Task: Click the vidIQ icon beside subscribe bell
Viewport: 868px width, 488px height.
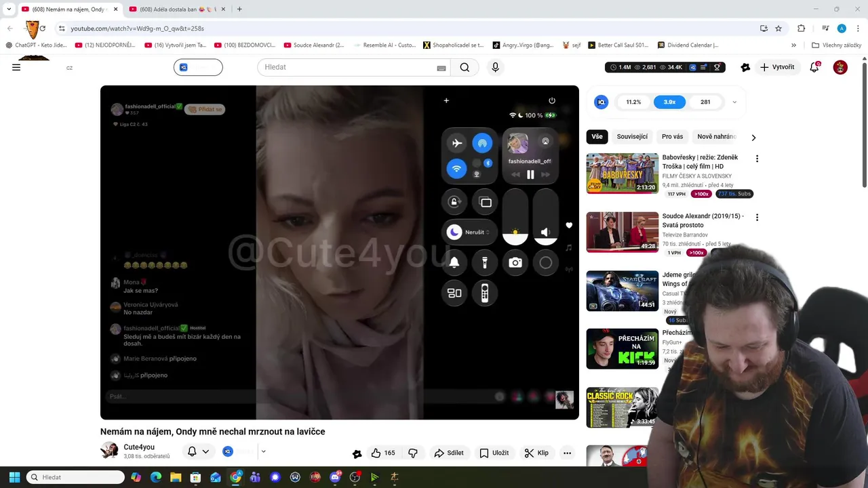Action: pyautogui.click(x=228, y=451)
